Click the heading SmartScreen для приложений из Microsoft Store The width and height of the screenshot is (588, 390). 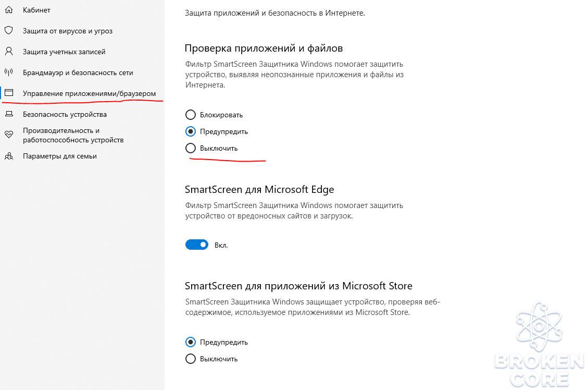(298, 286)
